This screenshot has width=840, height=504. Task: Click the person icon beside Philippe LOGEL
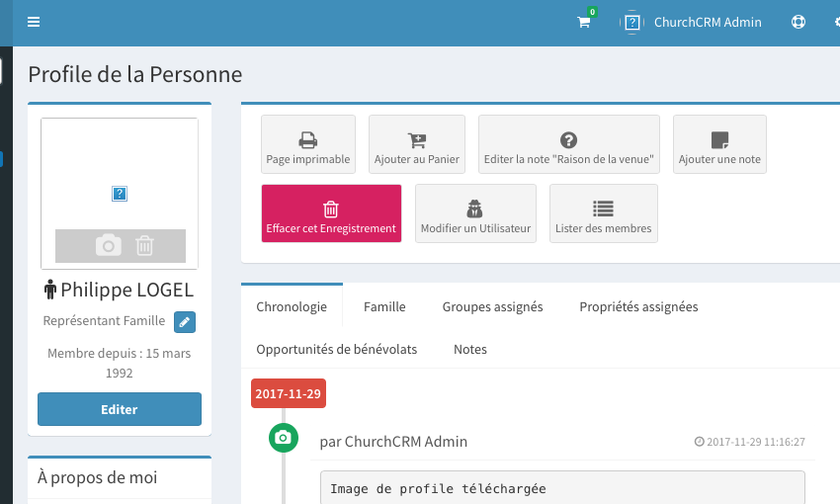pyautogui.click(x=50, y=290)
